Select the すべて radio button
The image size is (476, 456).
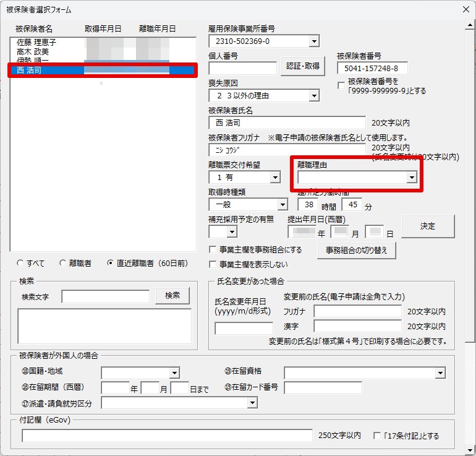(20, 263)
